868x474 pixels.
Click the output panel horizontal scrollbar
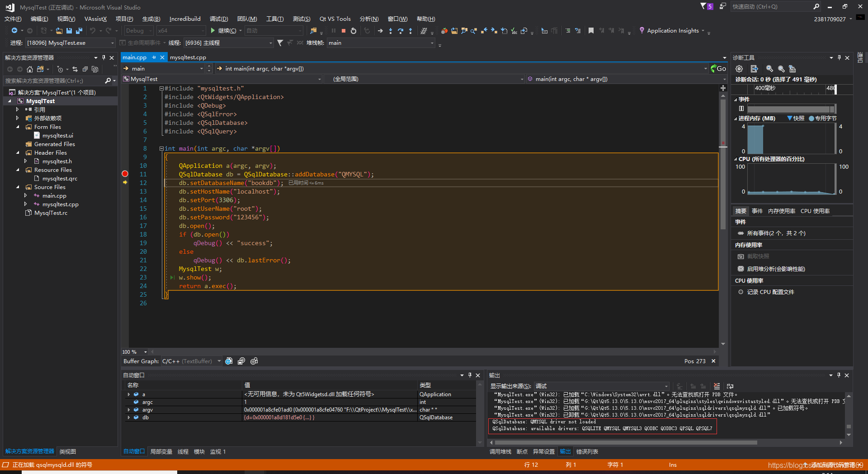(x=626, y=443)
